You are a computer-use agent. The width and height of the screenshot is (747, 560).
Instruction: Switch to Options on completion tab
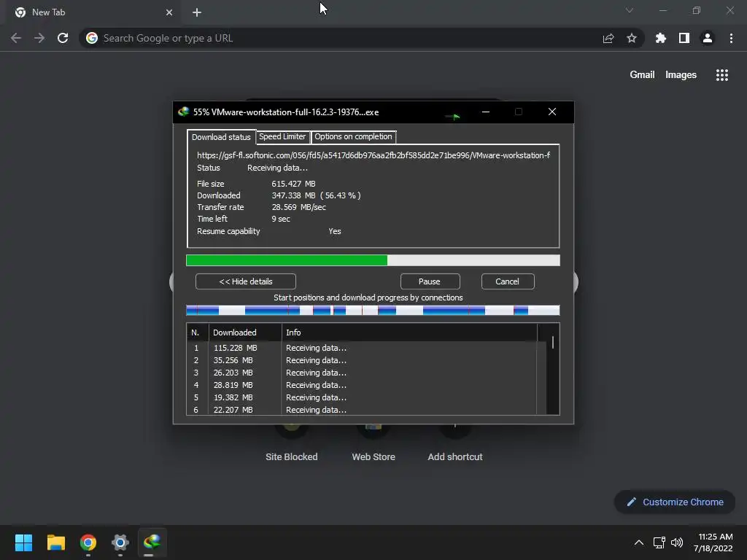click(x=354, y=136)
